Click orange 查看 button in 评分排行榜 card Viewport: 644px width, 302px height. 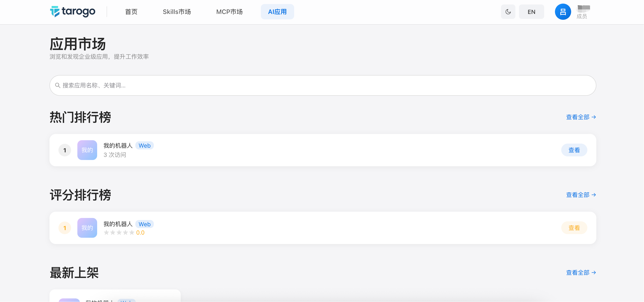(x=574, y=228)
